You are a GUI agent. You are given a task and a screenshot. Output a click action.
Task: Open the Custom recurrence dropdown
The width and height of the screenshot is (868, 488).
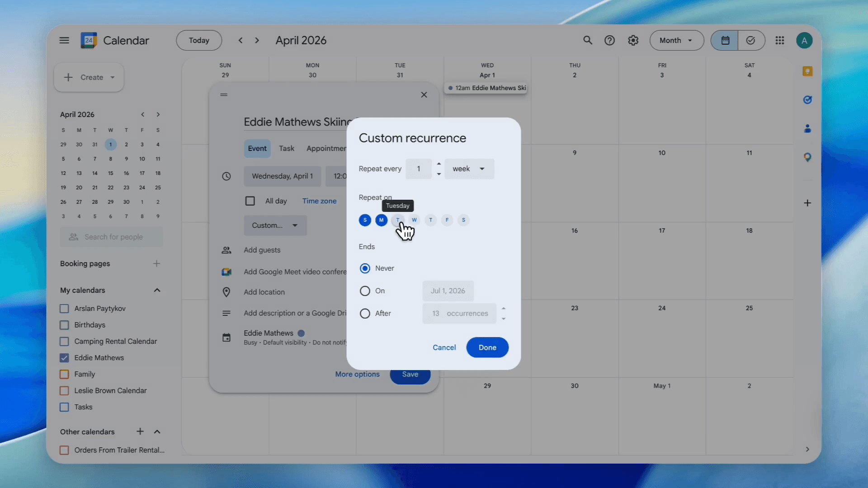pos(275,225)
